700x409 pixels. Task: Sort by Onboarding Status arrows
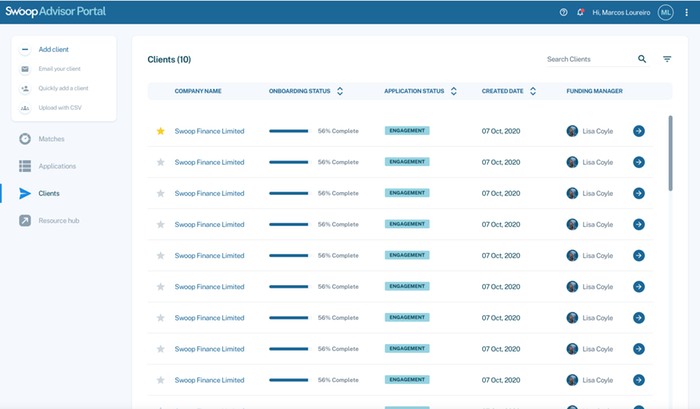pyautogui.click(x=340, y=91)
